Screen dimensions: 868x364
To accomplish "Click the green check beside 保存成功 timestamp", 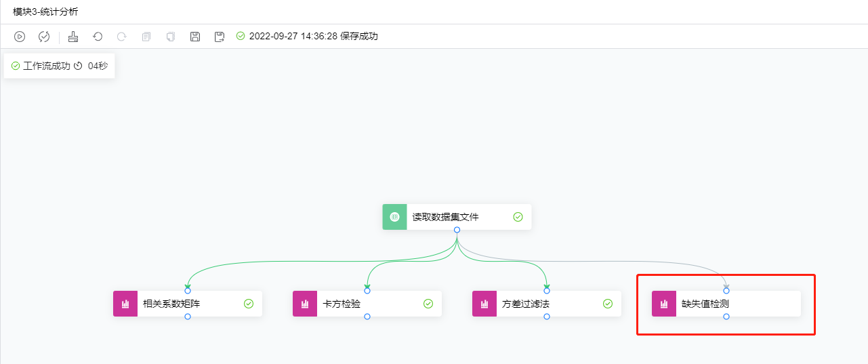I will 241,36.
